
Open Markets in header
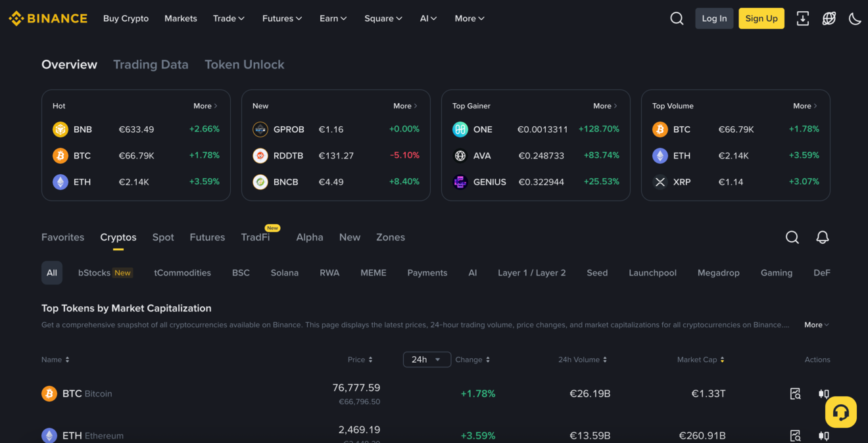click(x=181, y=18)
